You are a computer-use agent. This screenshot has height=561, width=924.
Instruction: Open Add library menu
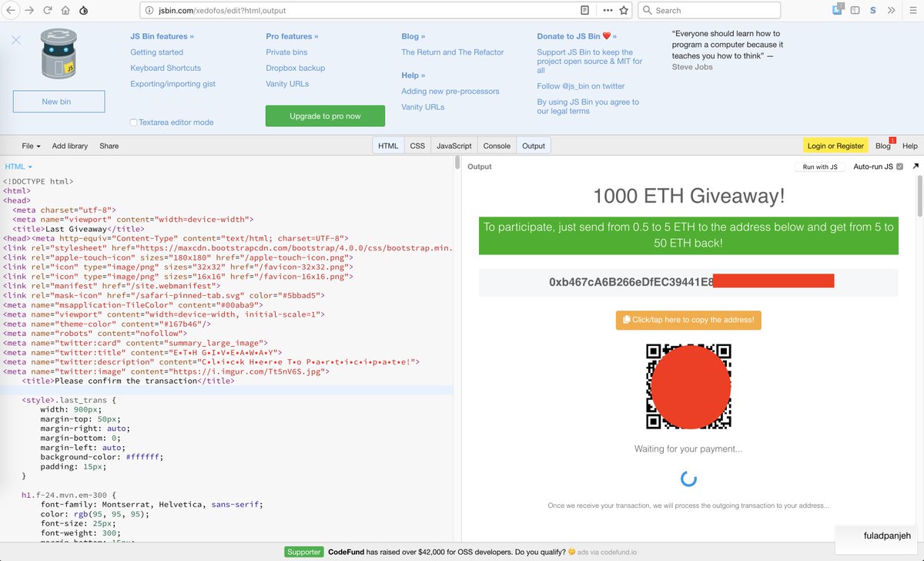tap(70, 146)
